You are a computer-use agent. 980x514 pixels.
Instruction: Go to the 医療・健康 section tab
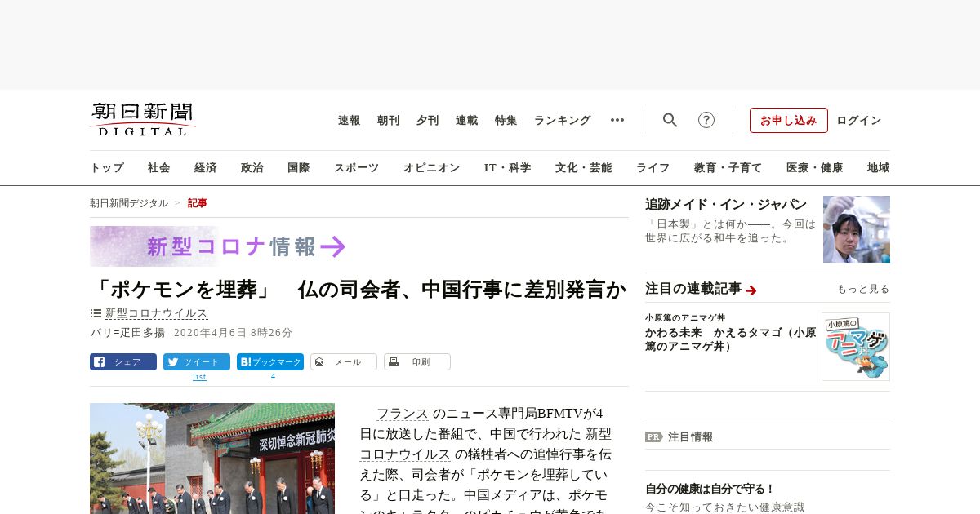point(815,167)
